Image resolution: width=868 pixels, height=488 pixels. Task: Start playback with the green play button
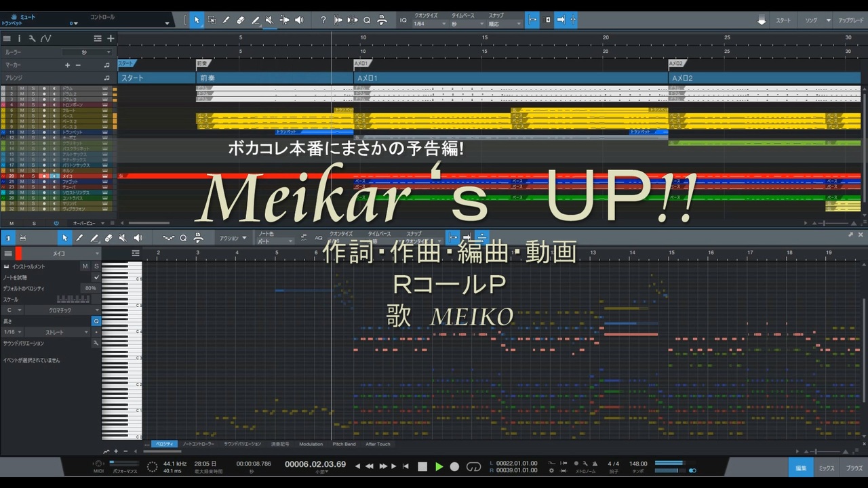tap(438, 466)
